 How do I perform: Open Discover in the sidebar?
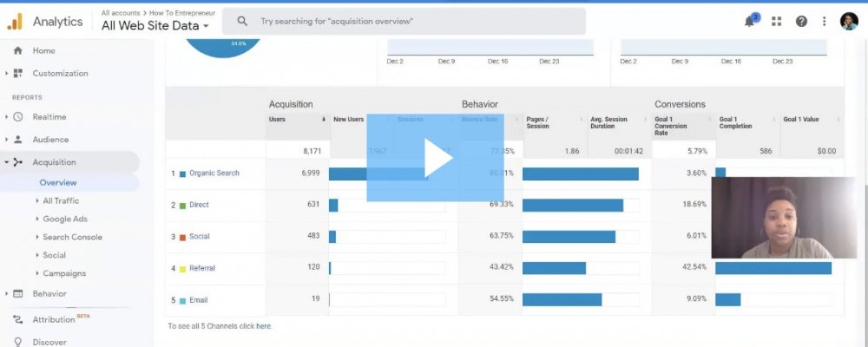(x=49, y=342)
